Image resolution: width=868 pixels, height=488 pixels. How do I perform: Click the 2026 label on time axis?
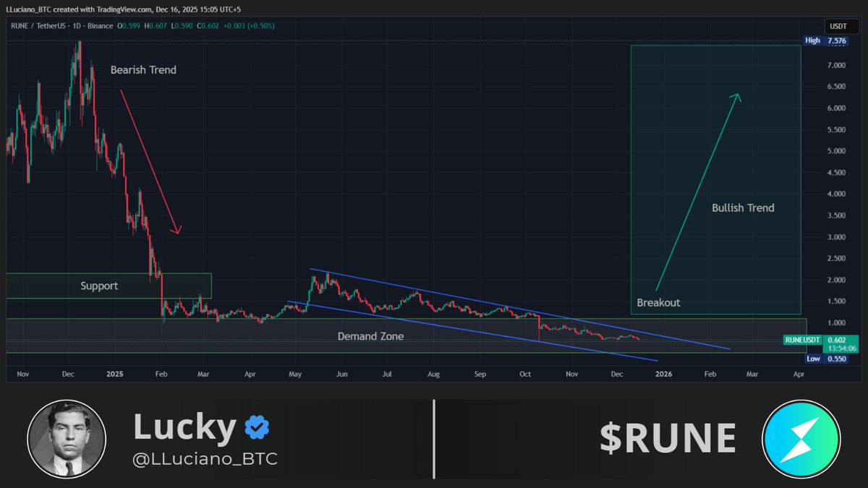click(x=665, y=375)
